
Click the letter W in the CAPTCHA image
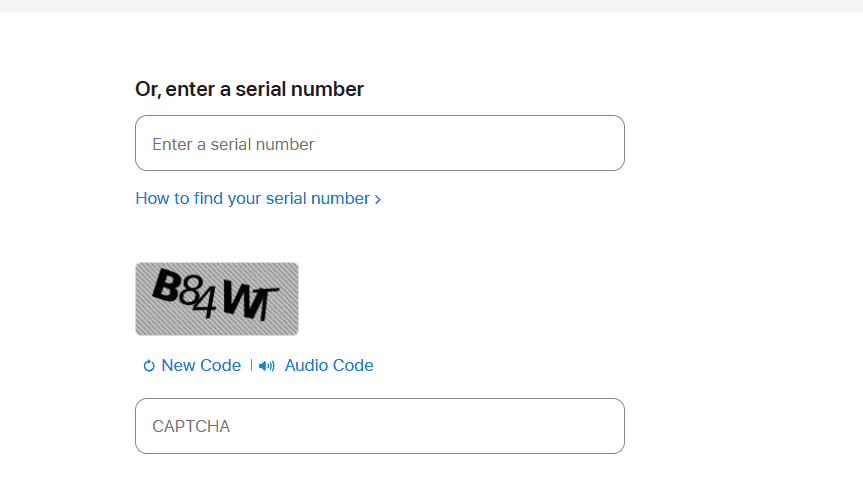coord(238,301)
